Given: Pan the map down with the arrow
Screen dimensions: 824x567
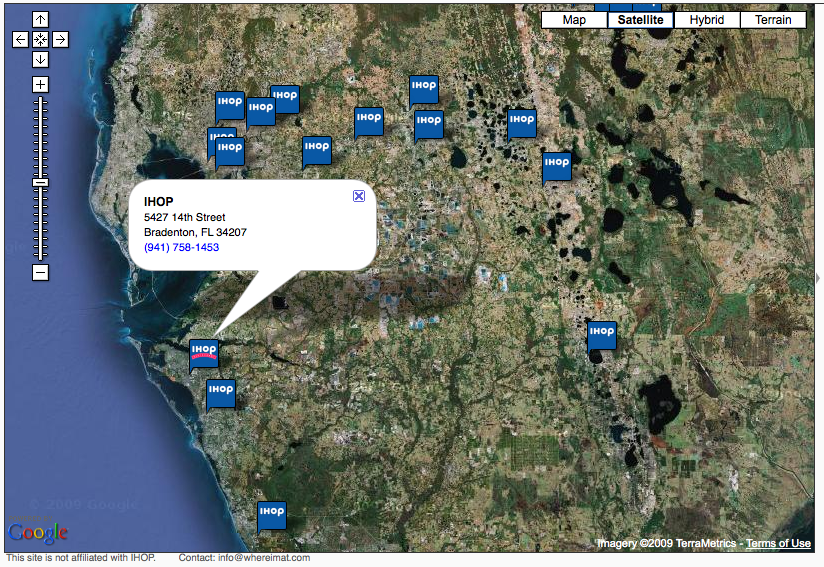Looking at the screenshot, I should 40,60.
